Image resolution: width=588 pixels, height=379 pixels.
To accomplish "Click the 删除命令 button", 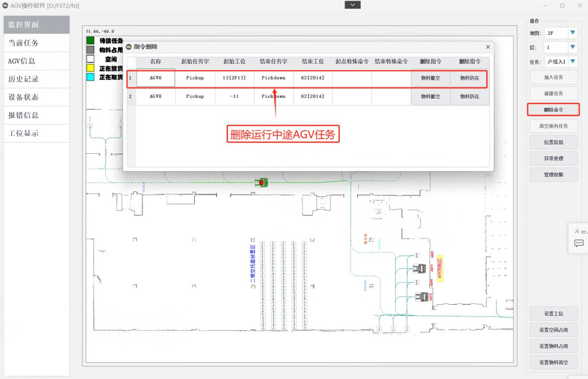I will click(554, 110).
